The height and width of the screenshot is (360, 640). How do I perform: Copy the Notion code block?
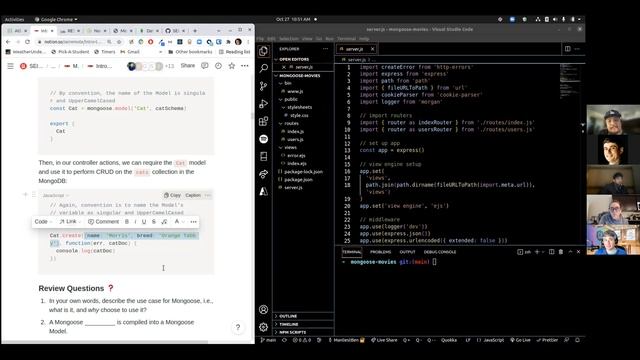(x=172, y=195)
